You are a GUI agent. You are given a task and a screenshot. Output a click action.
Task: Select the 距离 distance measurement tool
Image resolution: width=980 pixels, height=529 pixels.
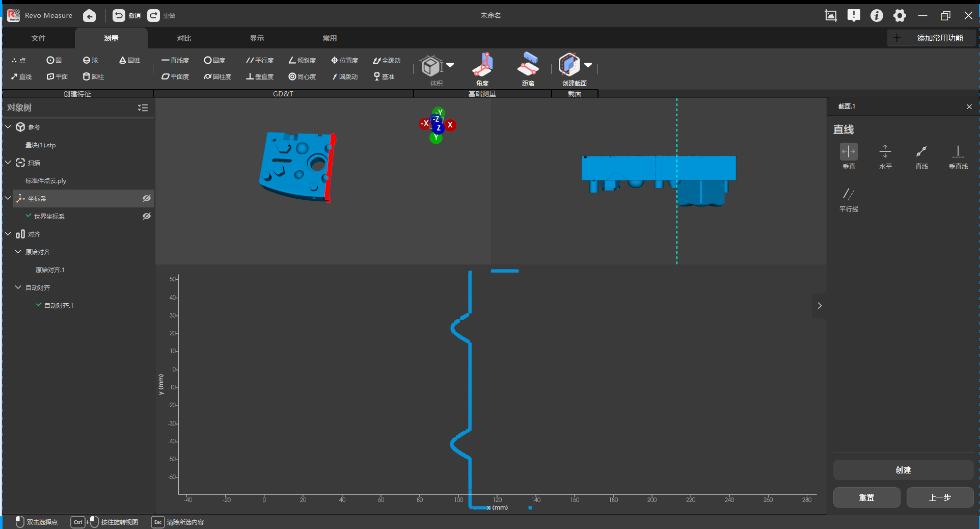click(528, 69)
